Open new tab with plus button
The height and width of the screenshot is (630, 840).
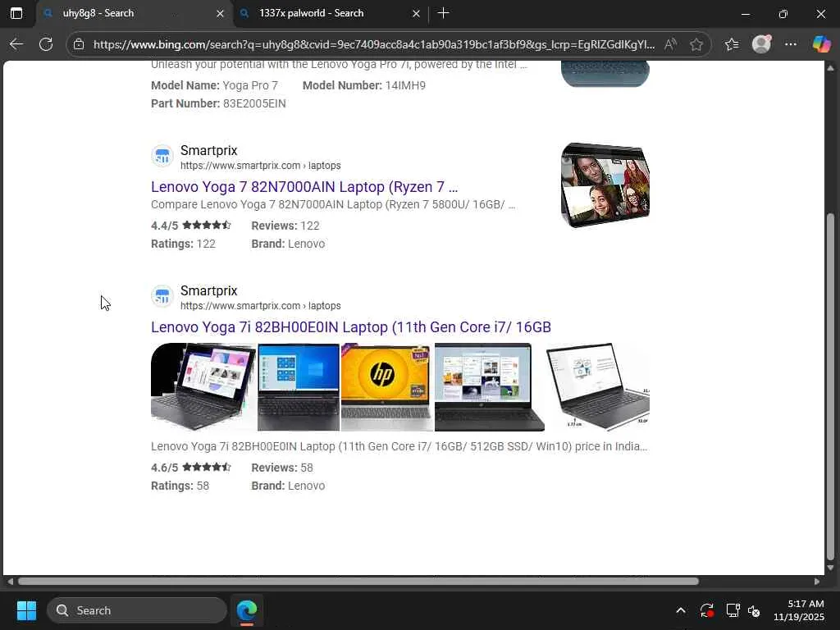(x=443, y=13)
